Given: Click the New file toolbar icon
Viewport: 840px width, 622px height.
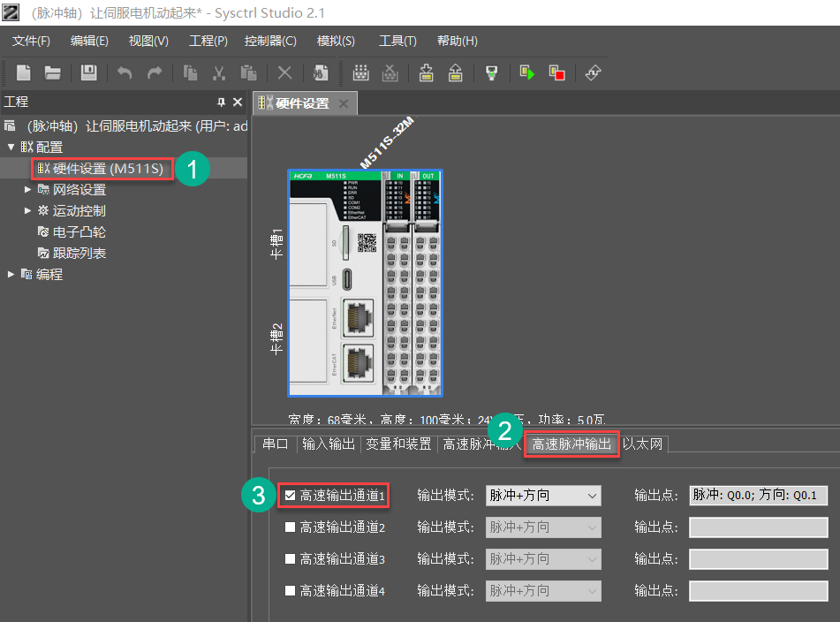Looking at the screenshot, I should [x=24, y=72].
